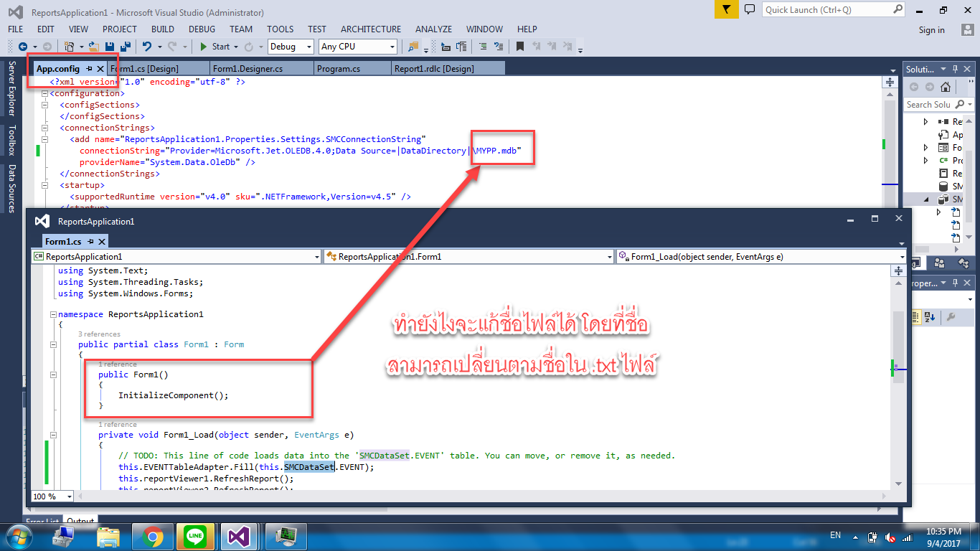
Task: Open the 100 % zoom level dropdown
Action: pyautogui.click(x=53, y=496)
